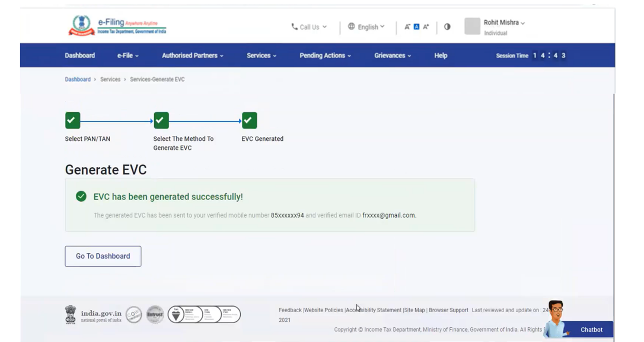
Task: Decrease font size with the small A icon
Action: pos(408,27)
